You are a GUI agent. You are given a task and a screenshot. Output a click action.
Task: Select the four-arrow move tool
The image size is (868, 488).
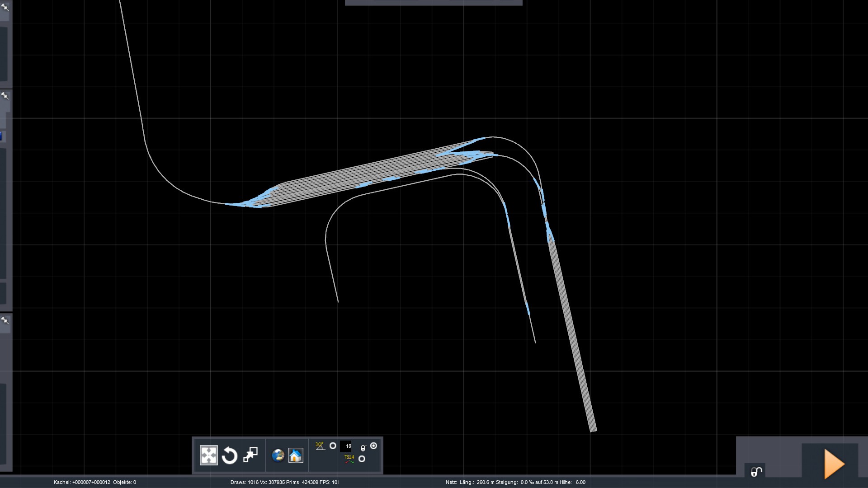(208, 455)
